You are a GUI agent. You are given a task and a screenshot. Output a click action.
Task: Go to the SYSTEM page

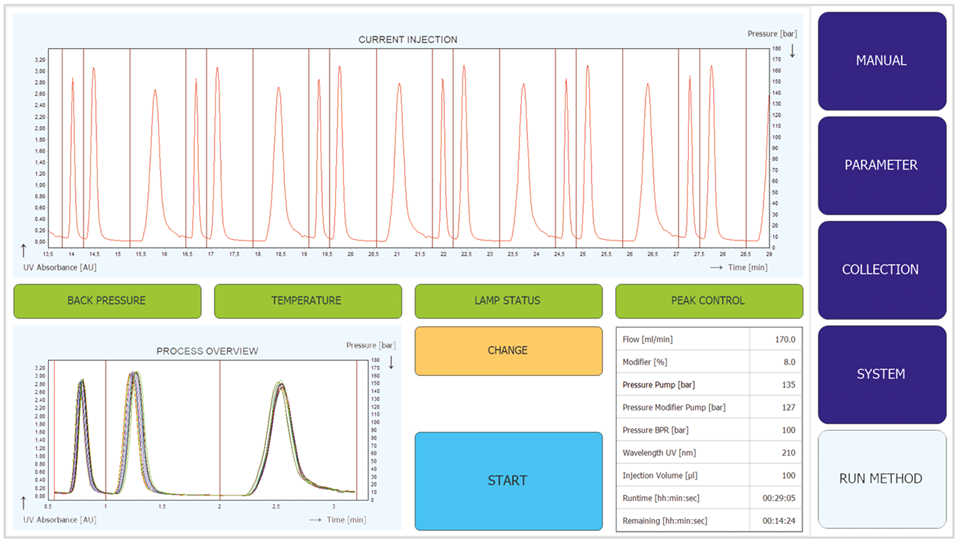881,374
